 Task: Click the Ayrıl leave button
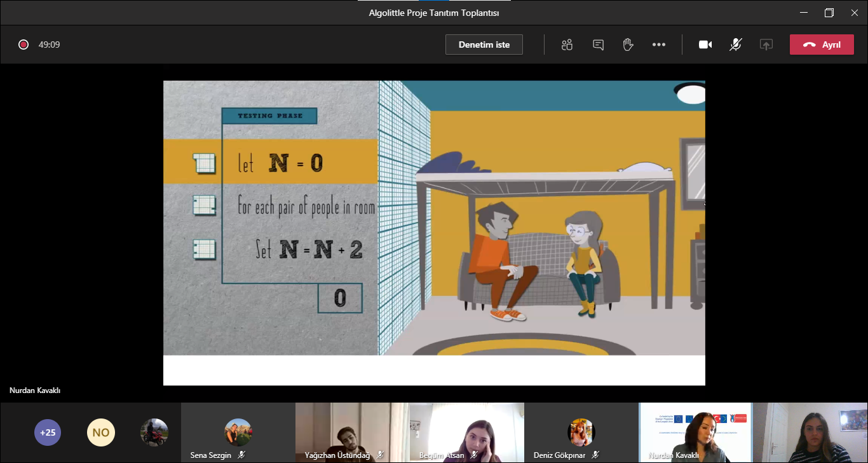pos(822,45)
